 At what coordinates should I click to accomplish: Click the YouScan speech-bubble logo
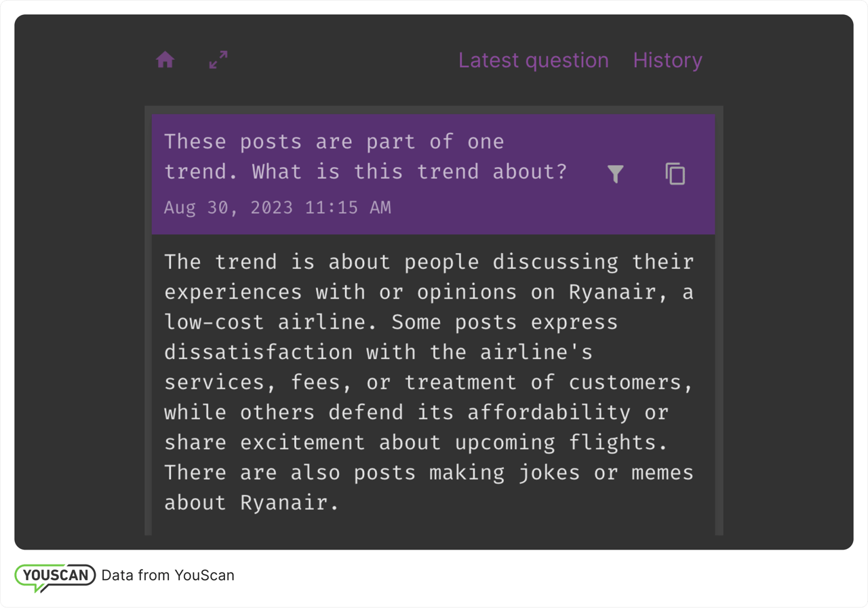[x=54, y=575]
